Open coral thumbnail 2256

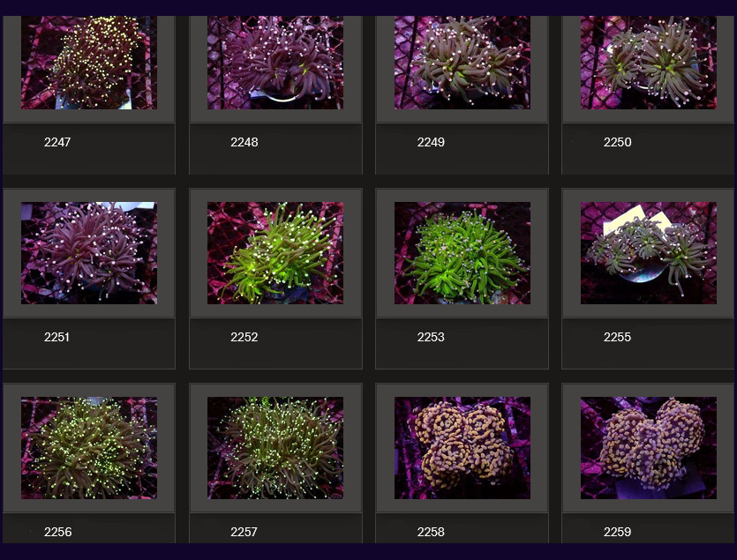(89, 448)
